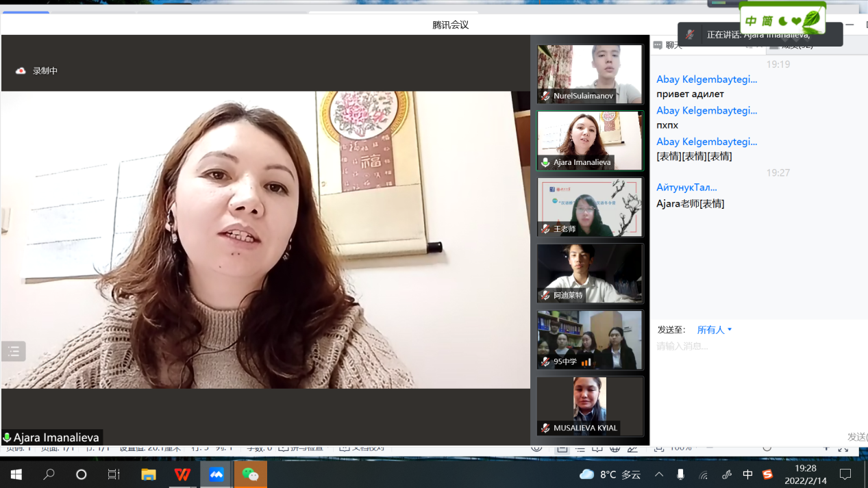Select the 王老师 video thumbnail
The height and width of the screenshot is (488, 868).
point(590,207)
